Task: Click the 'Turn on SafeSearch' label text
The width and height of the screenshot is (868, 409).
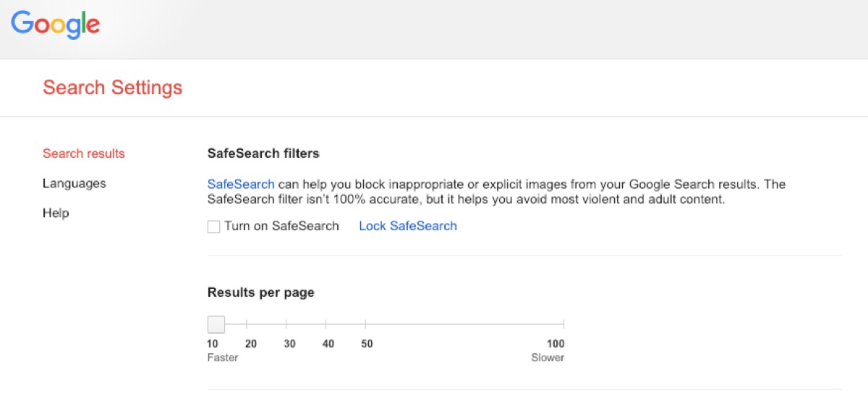Action: pos(281,226)
